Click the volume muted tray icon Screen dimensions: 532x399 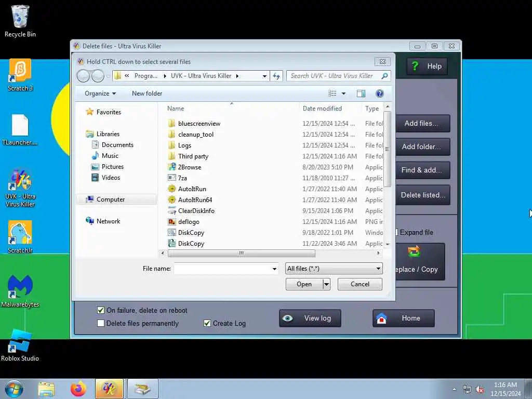[480, 390]
